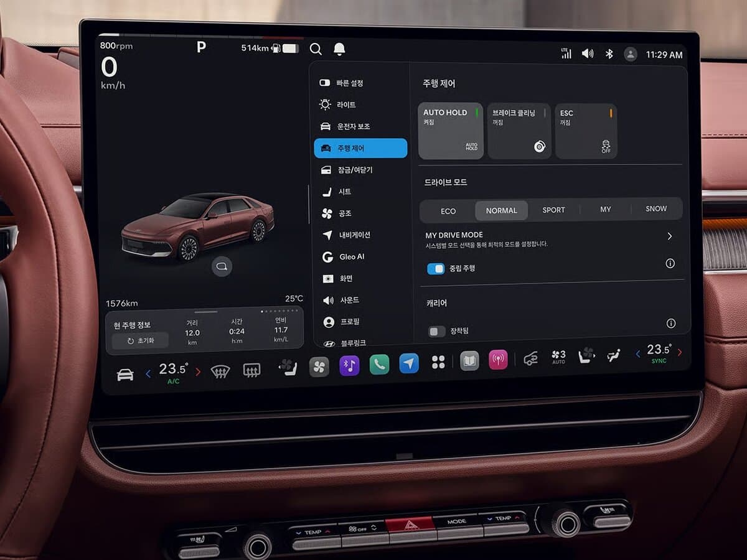
Task: Open 공조 settings
Action: (x=361, y=213)
